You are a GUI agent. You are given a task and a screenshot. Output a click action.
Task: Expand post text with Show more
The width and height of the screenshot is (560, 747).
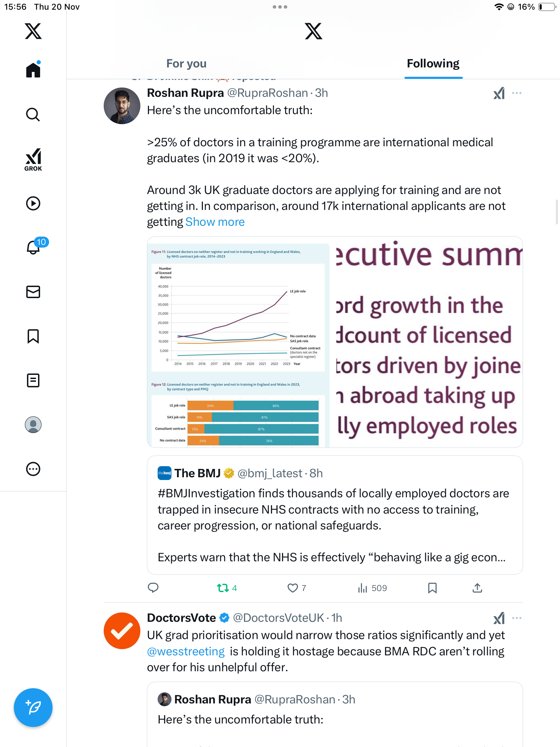tap(215, 222)
